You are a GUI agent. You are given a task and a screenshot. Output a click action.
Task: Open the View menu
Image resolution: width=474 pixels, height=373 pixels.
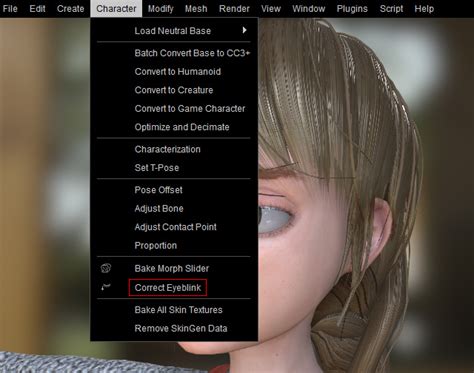click(x=271, y=8)
